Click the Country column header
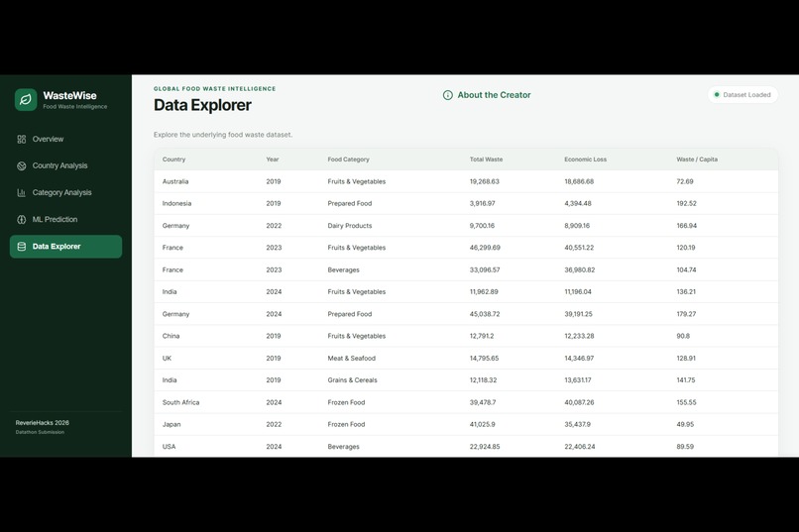 pyautogui.click(x=173, y=160)
